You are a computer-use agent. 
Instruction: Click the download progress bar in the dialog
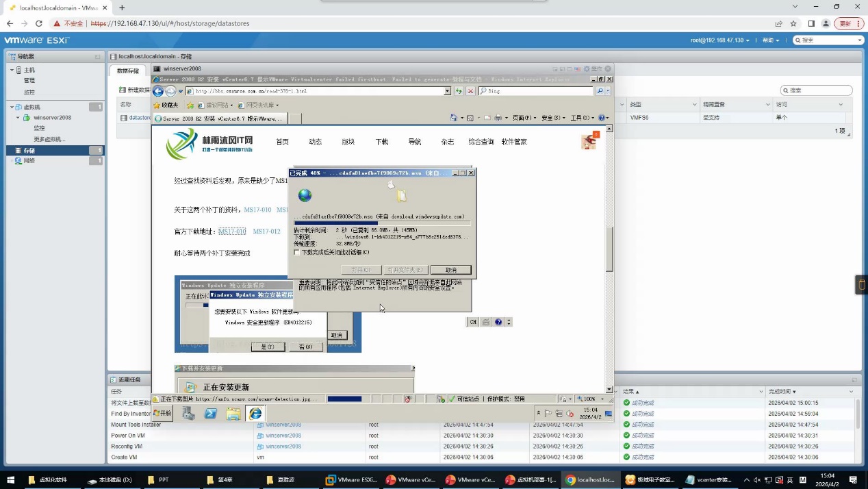point(382,223)
